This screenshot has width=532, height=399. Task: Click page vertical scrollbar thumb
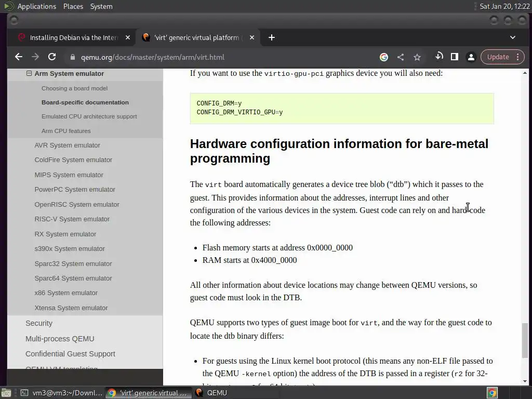coord(525,340)
